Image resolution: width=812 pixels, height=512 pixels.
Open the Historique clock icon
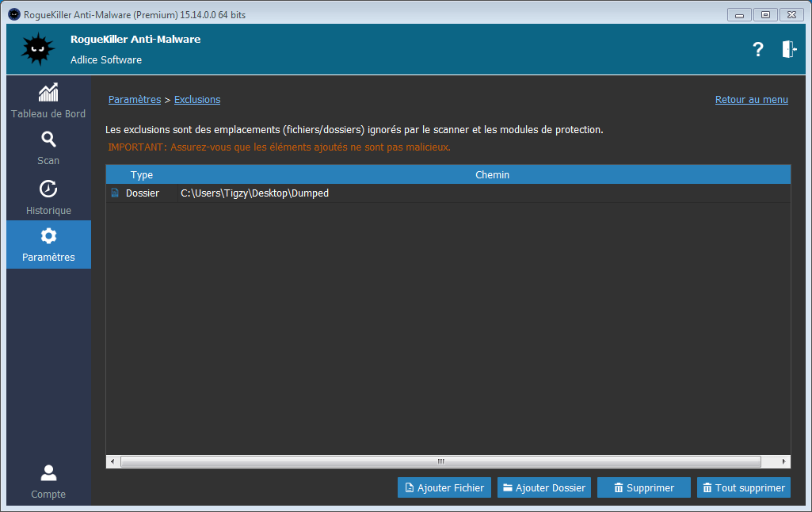[x=48, y=189]
